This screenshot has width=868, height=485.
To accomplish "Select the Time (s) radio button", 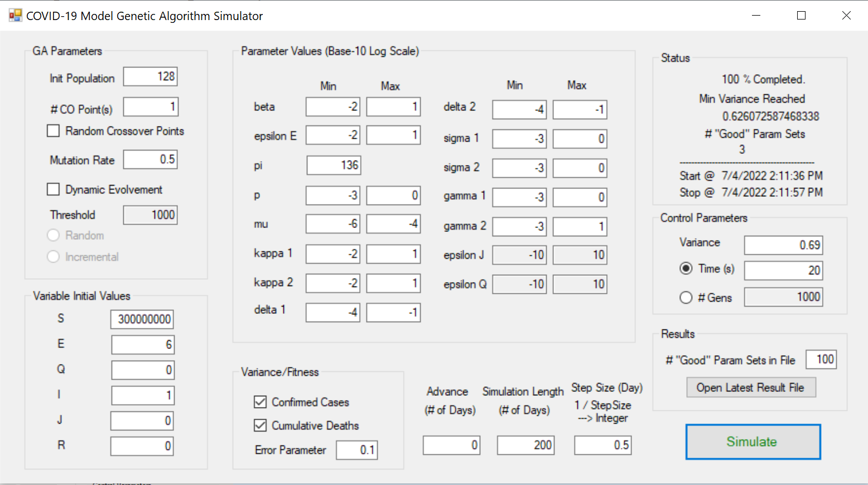I will [x=686, y=269].
